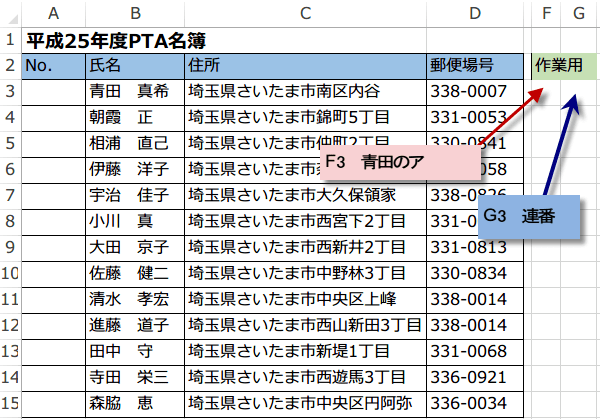Select row 15 header
The height and width of the screenshot is (419, 600).
10,404
